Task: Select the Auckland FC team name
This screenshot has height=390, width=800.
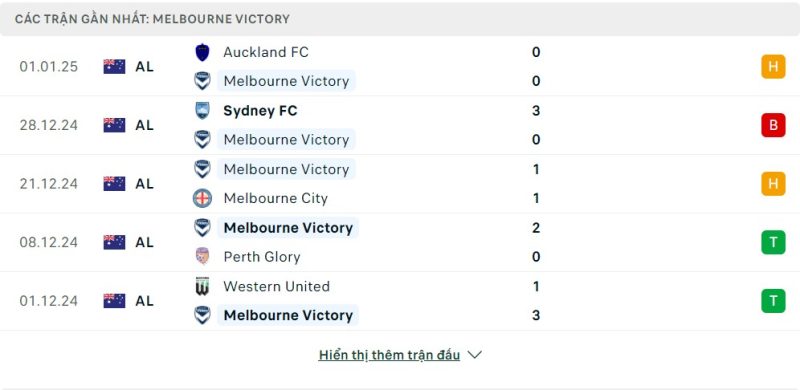Action: point(266,52)
